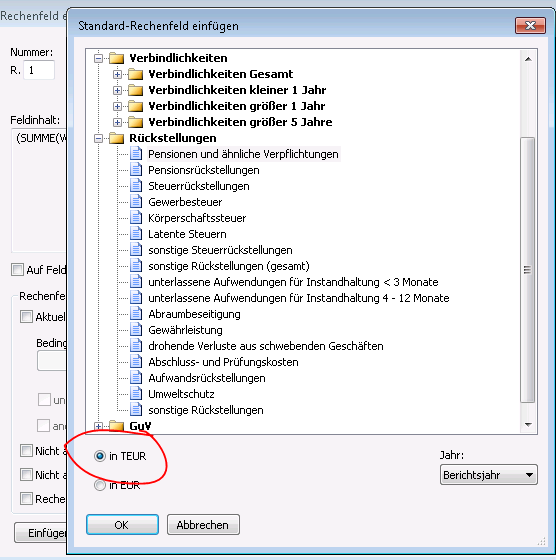This screenshot has width=556, height=560.
Task: Select 'sonstige Rückstellungen (gesamt)' entry
Action: pos(229,266)
